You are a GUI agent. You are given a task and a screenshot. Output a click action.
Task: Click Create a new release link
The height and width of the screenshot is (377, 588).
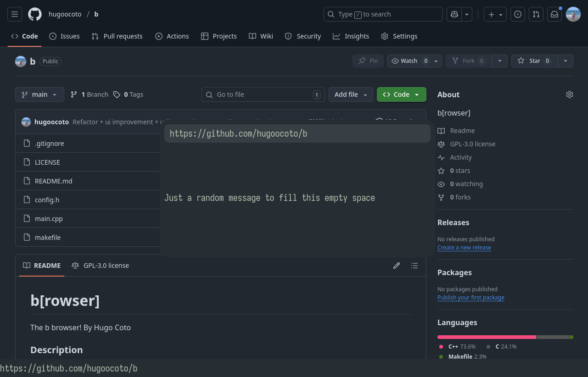tap(464, 248)
